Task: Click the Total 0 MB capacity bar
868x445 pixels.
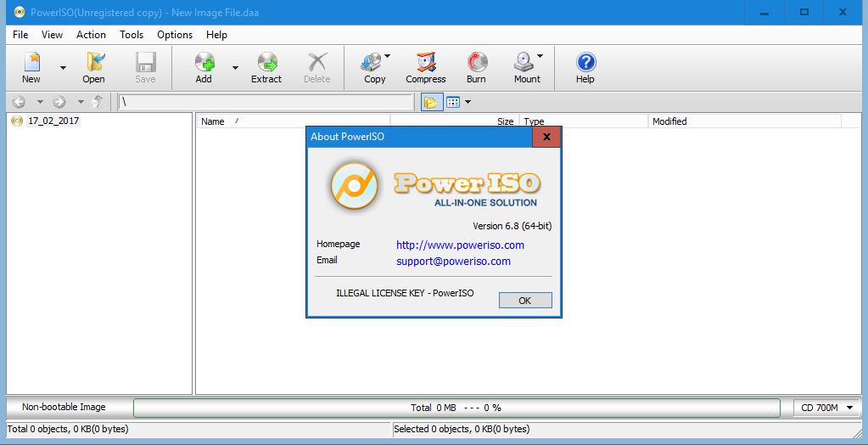Action: [456, 408]
